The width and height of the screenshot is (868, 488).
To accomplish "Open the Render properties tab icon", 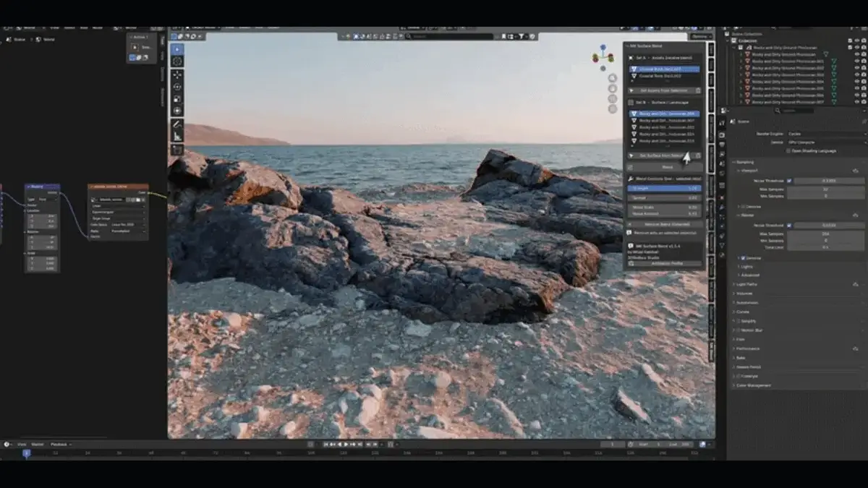I will tap(722, 134).
